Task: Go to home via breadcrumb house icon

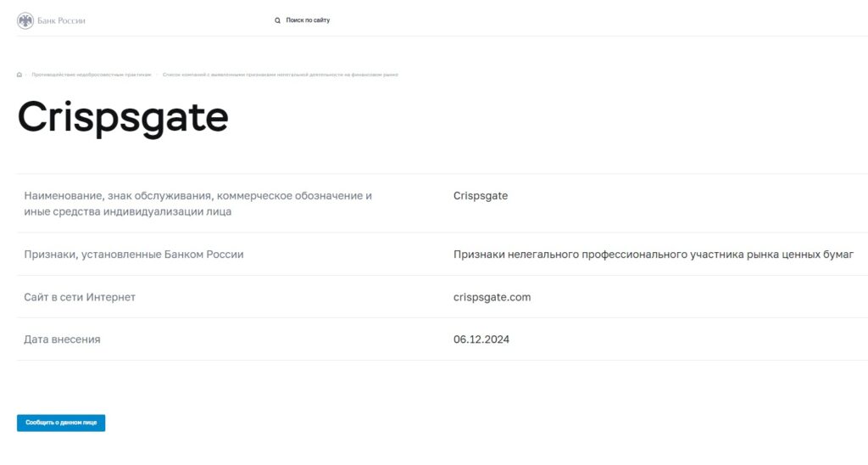Action: (19, 75)
